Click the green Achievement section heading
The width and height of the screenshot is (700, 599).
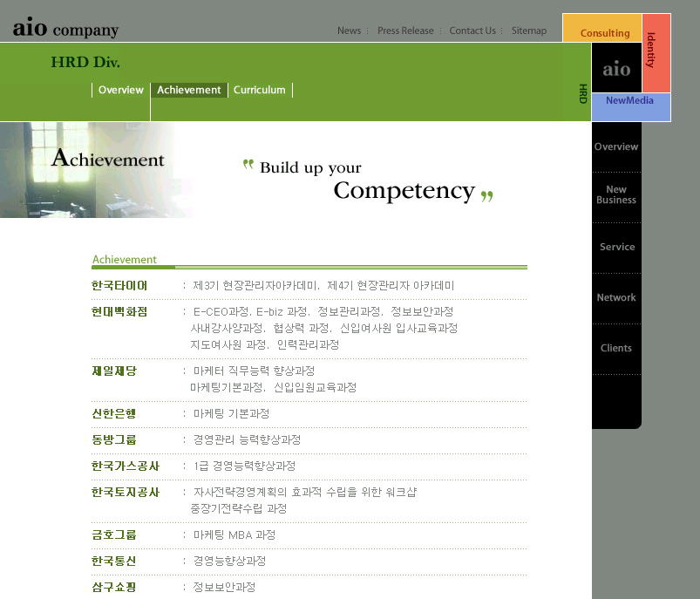click(x=124, y=260)
